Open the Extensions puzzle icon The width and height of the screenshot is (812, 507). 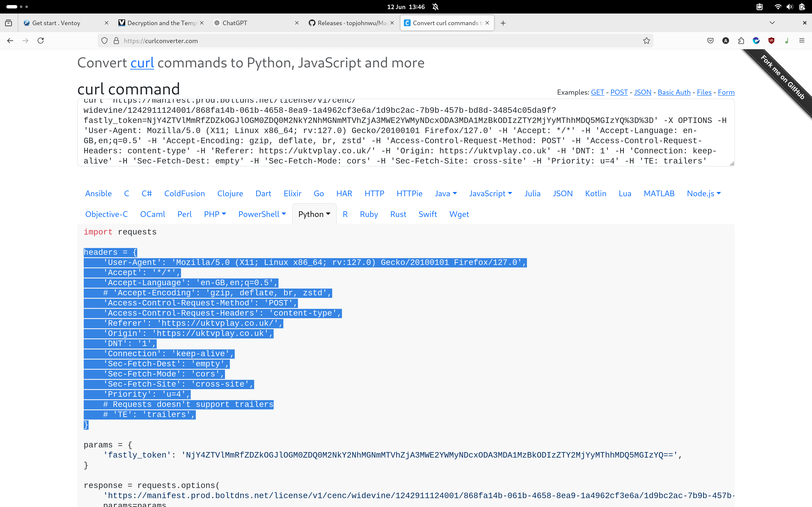[x=741, y=41]
